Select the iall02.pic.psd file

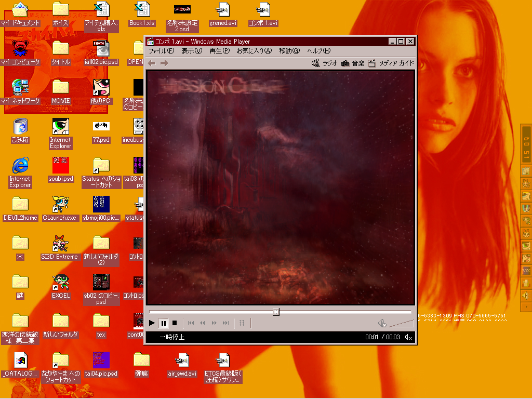point(101,54)
